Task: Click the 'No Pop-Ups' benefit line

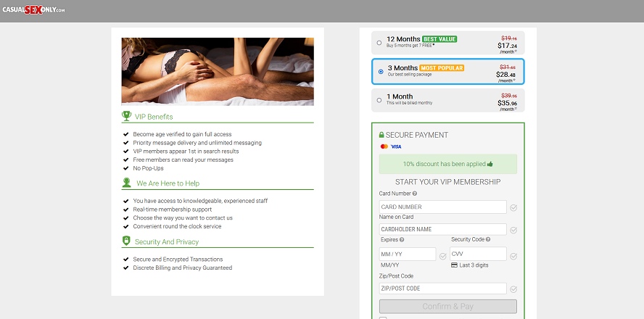Action: coord(149,168)
